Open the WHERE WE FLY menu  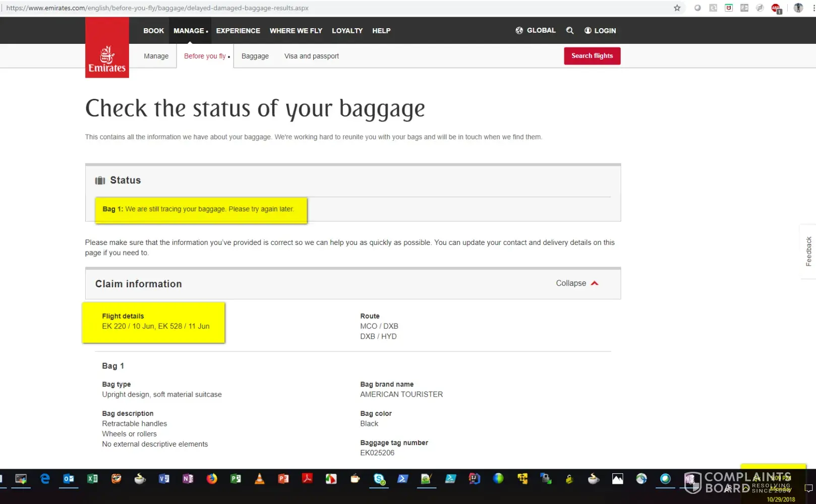[296, 31]
